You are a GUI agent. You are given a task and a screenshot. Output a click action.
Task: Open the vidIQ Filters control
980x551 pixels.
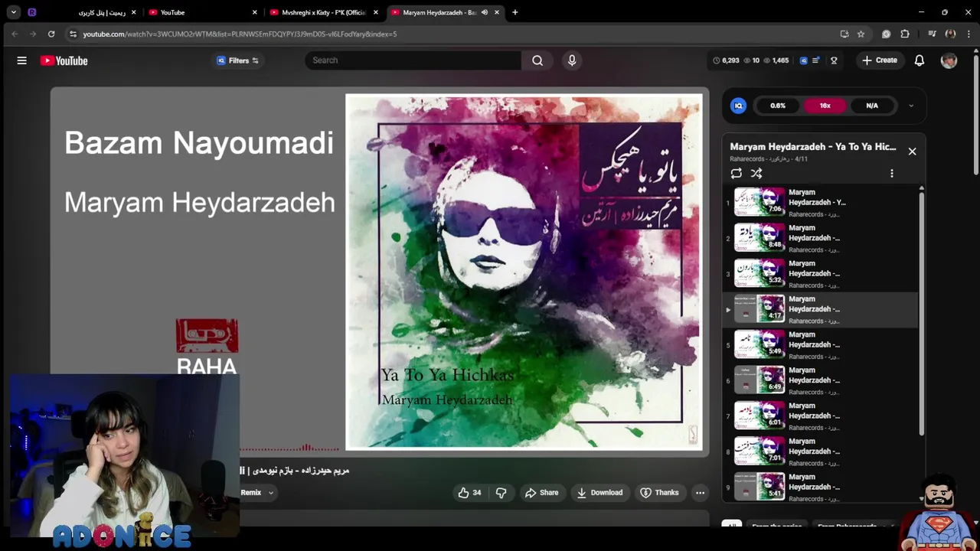[x=238, y=60]
